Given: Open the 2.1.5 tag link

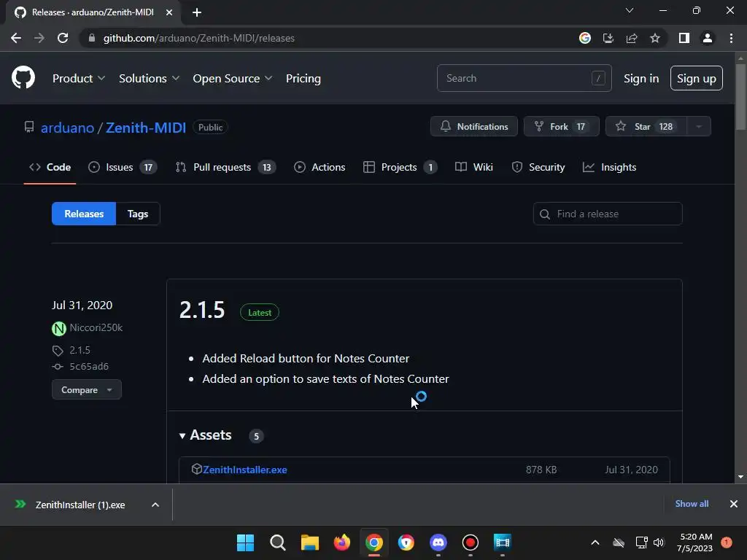Looking at the screenshot, I should pos(80,351).
